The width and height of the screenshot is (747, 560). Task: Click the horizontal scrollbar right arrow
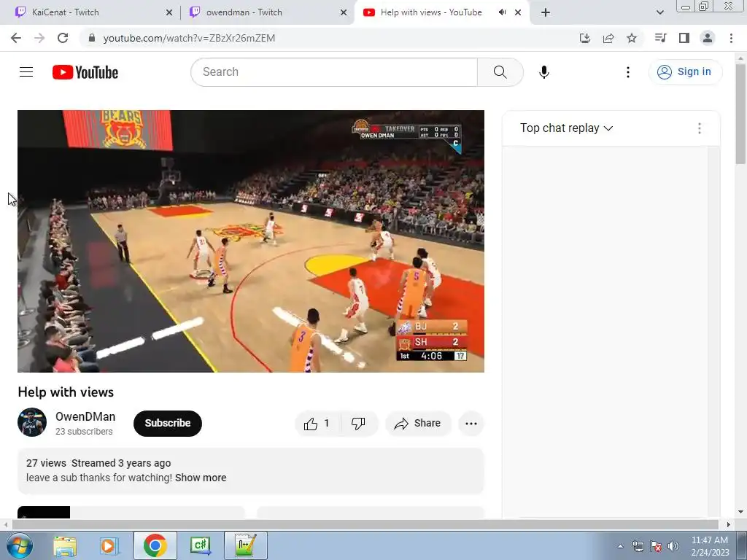pos(728,525)
